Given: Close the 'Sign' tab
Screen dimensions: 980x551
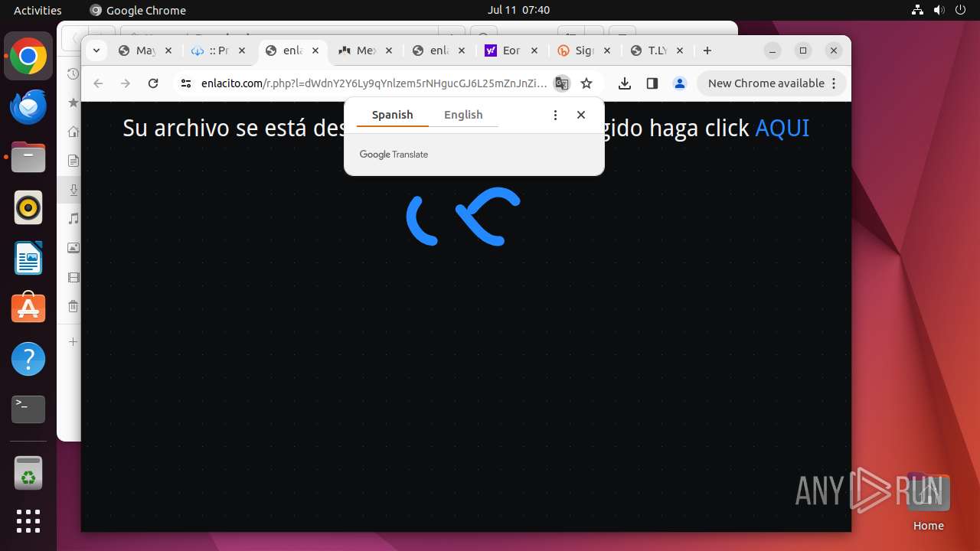Looking at the screenshot, I should 607,51.
